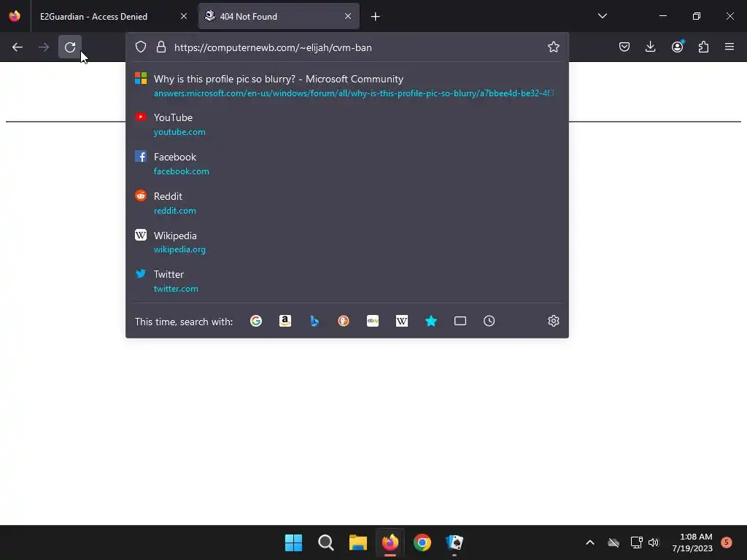
Task: Open the clock and date 1:08 AM
Action: click(692, 542)
